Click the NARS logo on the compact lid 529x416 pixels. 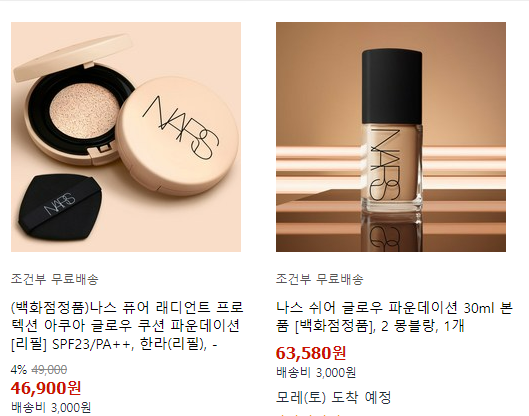click(180, 128)
